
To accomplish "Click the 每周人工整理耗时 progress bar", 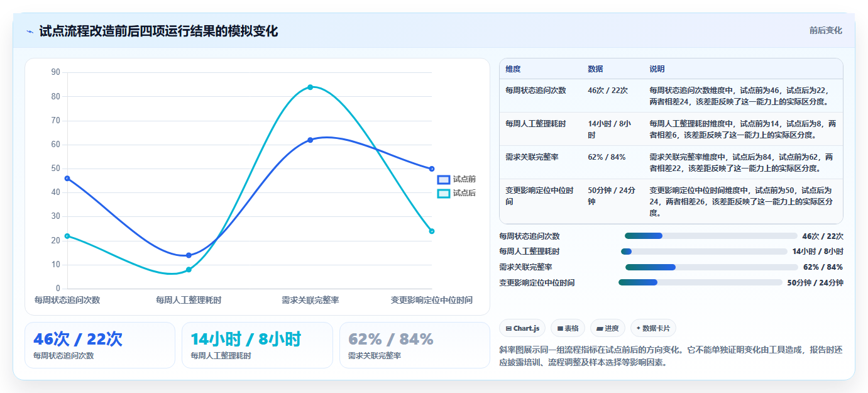I will (x=704, y=252).
